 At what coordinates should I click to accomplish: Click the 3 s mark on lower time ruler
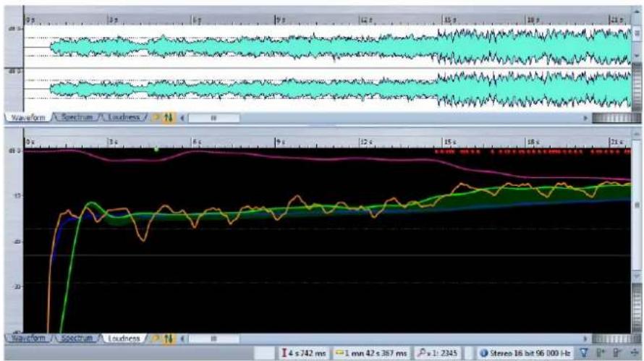(x=113, y=142)
